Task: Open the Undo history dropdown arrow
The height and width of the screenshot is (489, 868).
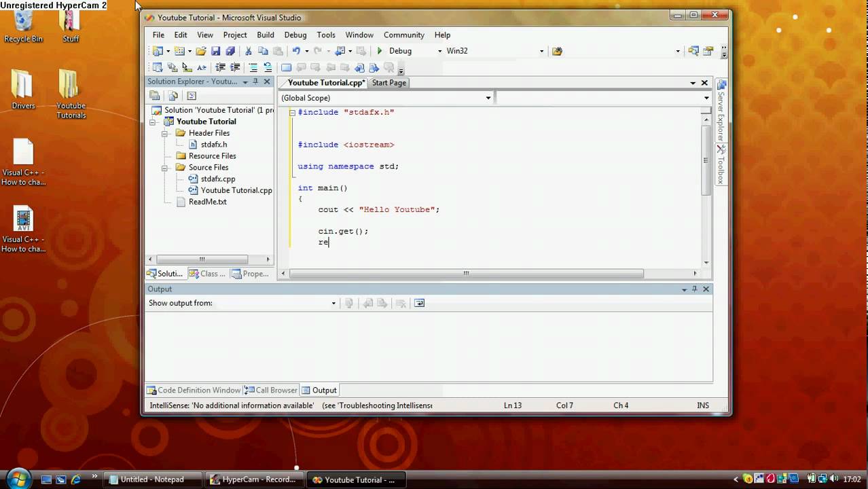Action: point(306,51)
